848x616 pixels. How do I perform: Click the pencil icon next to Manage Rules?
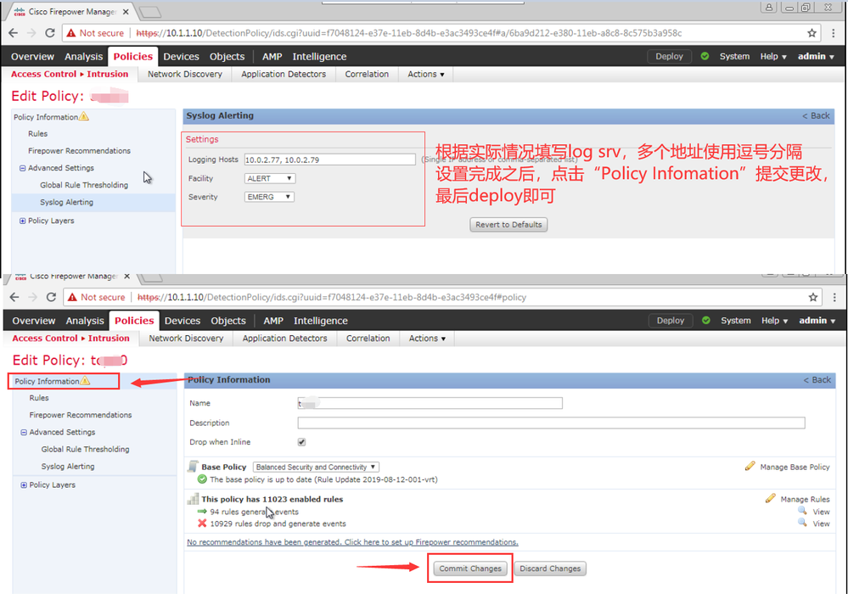(770, 498)
